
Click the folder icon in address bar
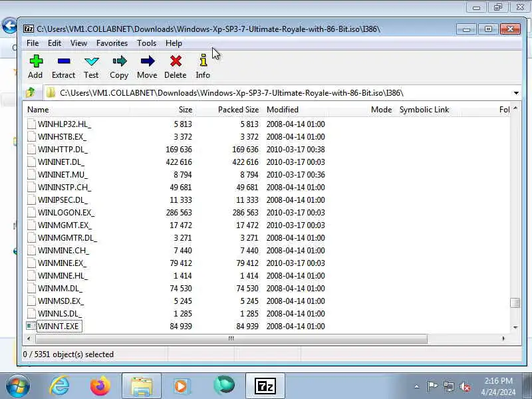51,92
